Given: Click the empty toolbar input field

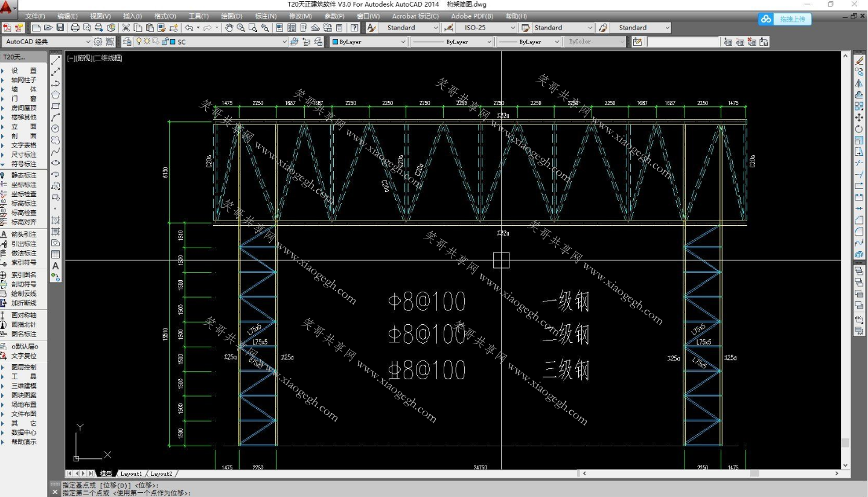Looking at the screenshot, I should 683,42.
